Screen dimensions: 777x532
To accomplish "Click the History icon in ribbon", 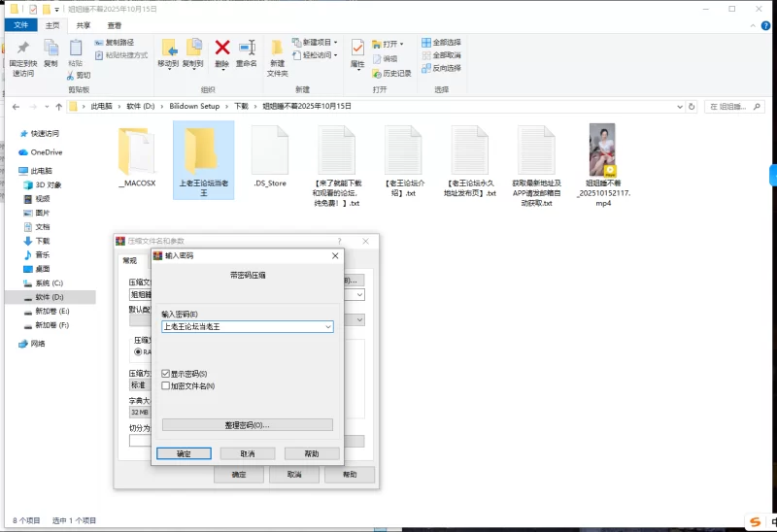I will [x=377, y=74].
